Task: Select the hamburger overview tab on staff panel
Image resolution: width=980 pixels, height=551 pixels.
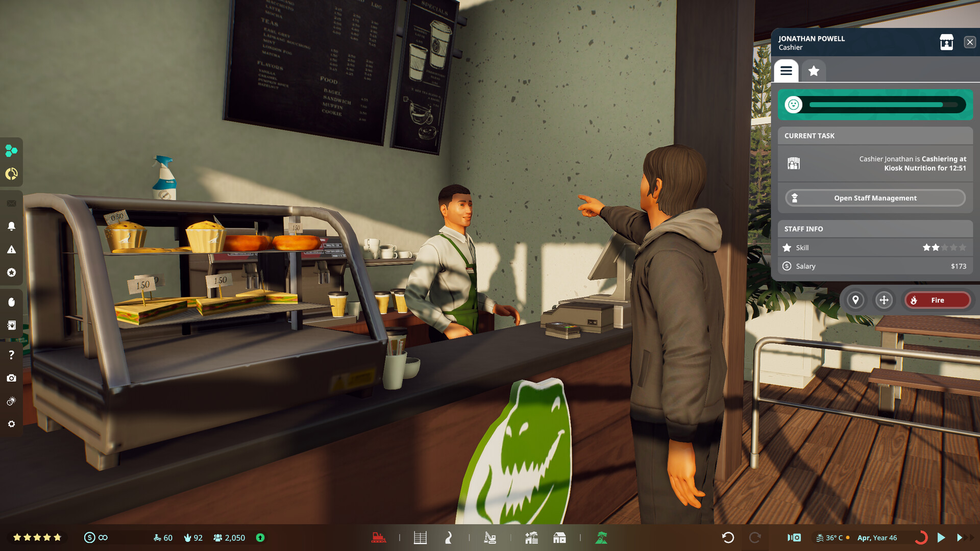Action: pyautogui.click(x=786, y=71)
